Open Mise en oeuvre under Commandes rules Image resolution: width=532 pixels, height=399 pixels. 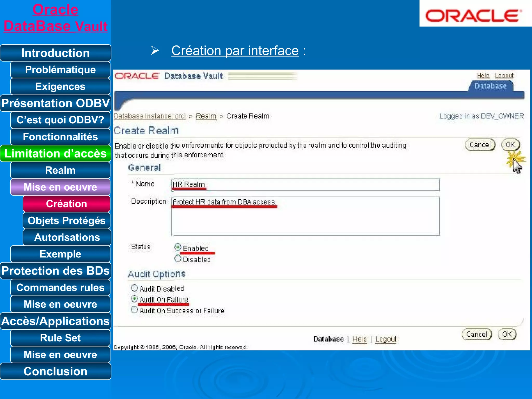tap(60, 304)
